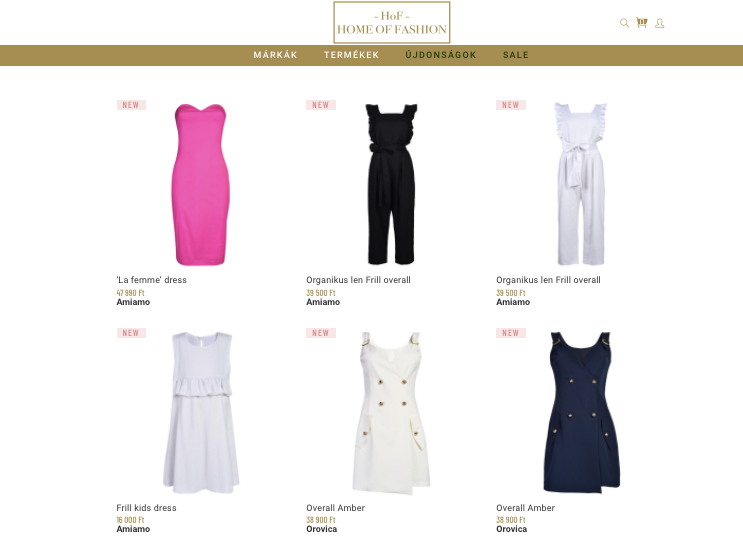Click the Home of Fashion logo

391,22
